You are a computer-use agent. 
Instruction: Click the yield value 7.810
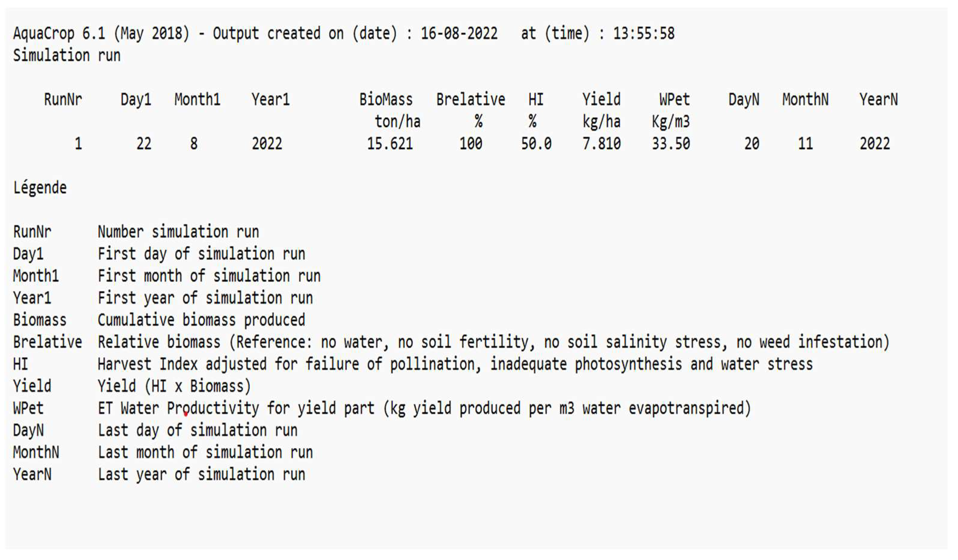(601, 144)
